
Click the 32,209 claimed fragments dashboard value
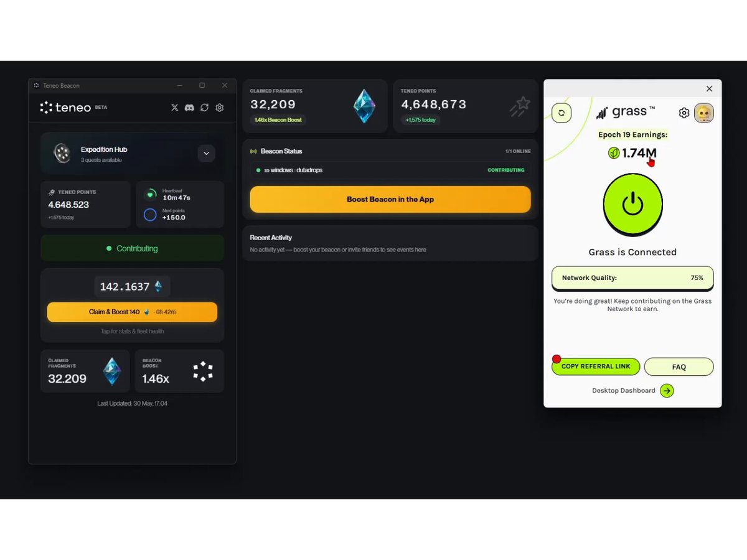(x=273, y=105)
